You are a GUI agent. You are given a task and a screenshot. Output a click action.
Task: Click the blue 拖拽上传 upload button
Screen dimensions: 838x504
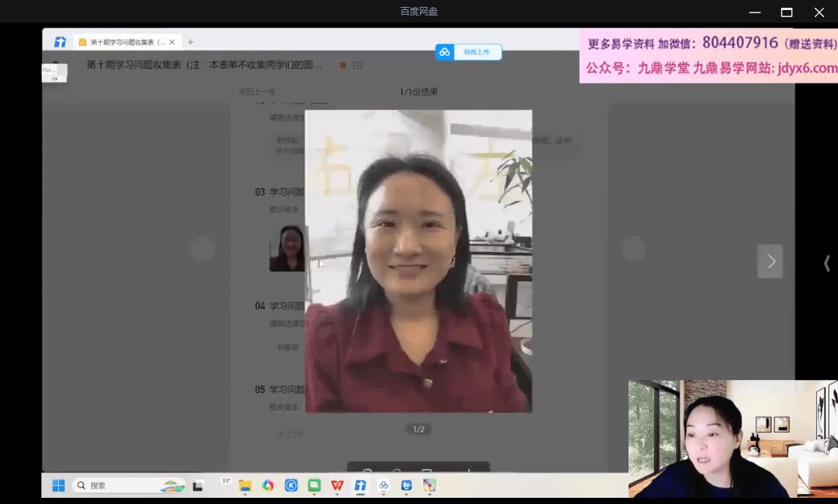(469, 52)
